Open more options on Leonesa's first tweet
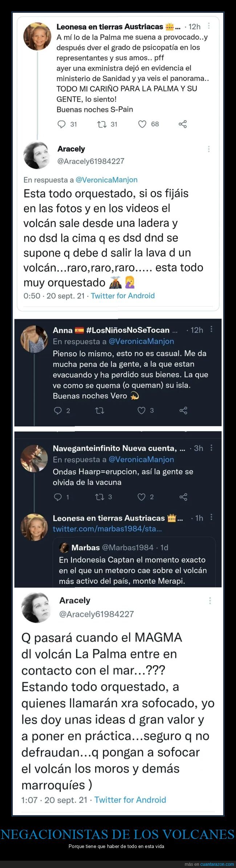 [209, 26]
